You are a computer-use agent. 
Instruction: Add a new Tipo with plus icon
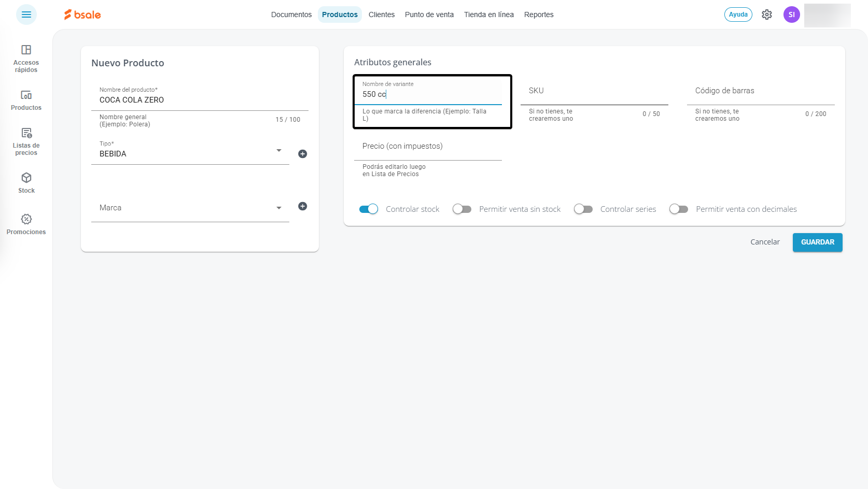pos(303,154)
